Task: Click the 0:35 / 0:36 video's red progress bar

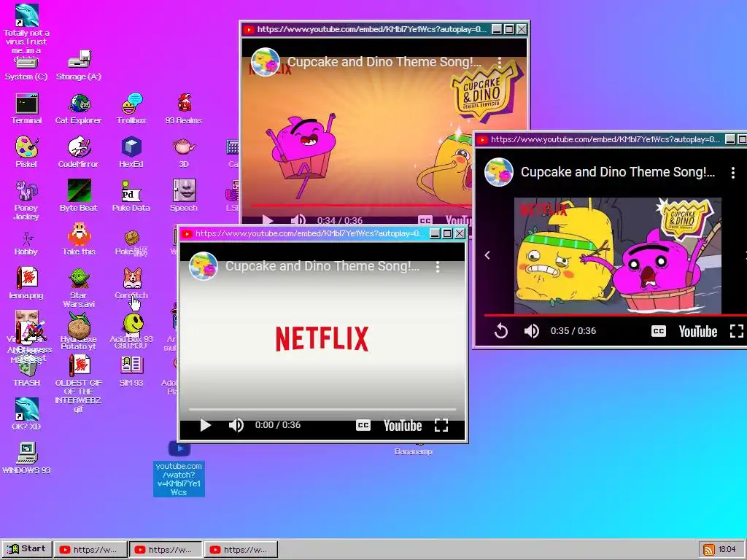Action: (616, 315)
